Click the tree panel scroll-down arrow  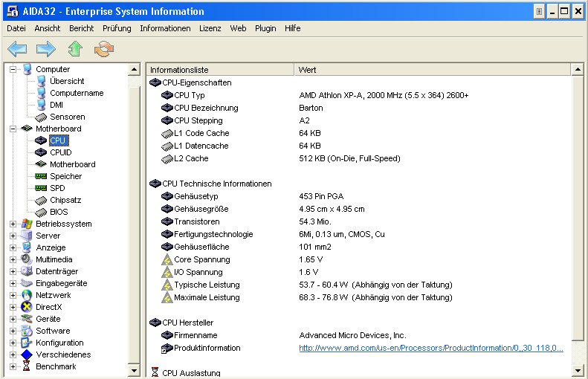click(x=135, y=371)
